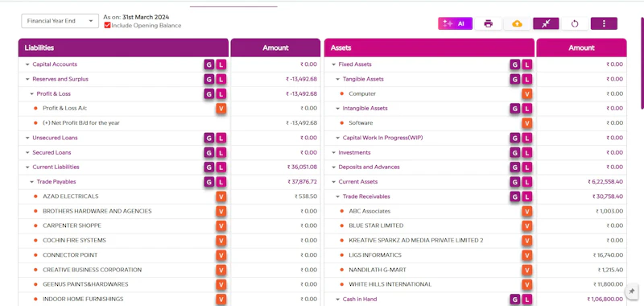The image size is (644, 306).
Task: Click the Liabilities column header
Action: tap(123, 48)
